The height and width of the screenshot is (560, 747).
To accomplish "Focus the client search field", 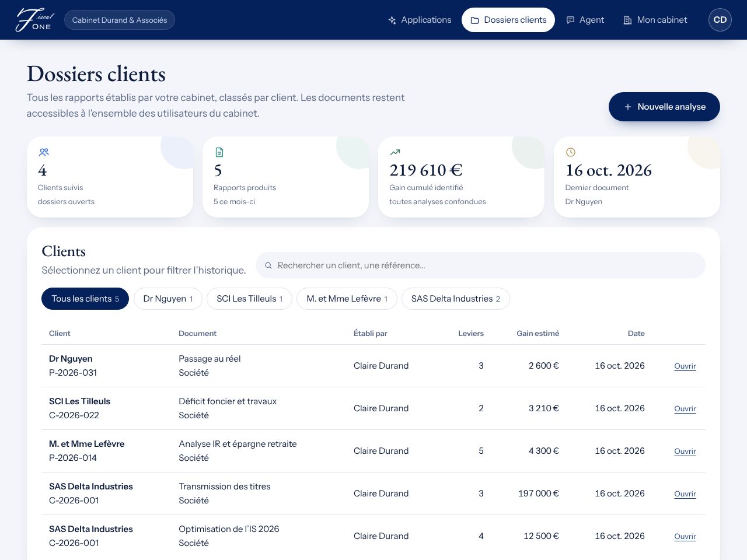I will click(x=480, y=265).
